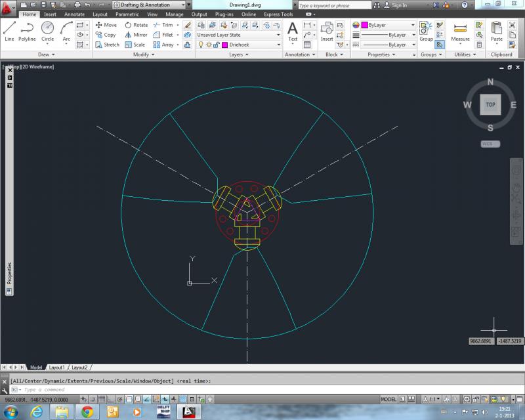525x420 pixels.
Task: Activate the Mirror modify tool
Action: click(136, 35)
